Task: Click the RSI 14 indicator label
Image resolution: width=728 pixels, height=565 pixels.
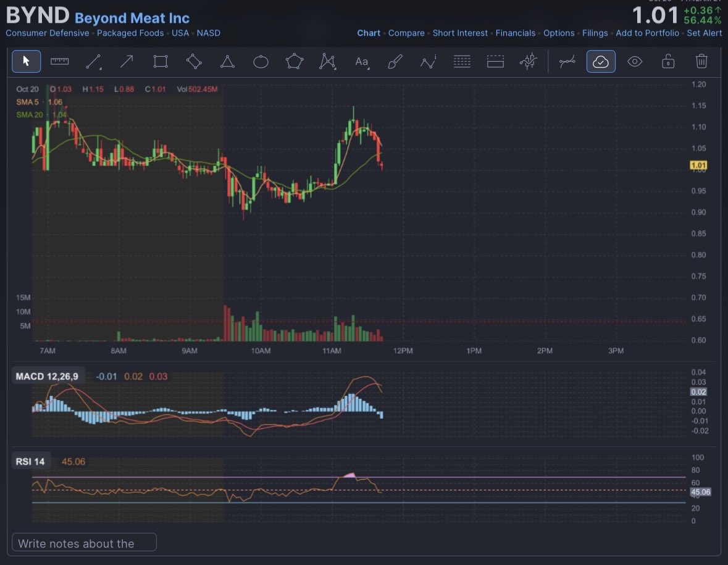Action: click(30, 461)
